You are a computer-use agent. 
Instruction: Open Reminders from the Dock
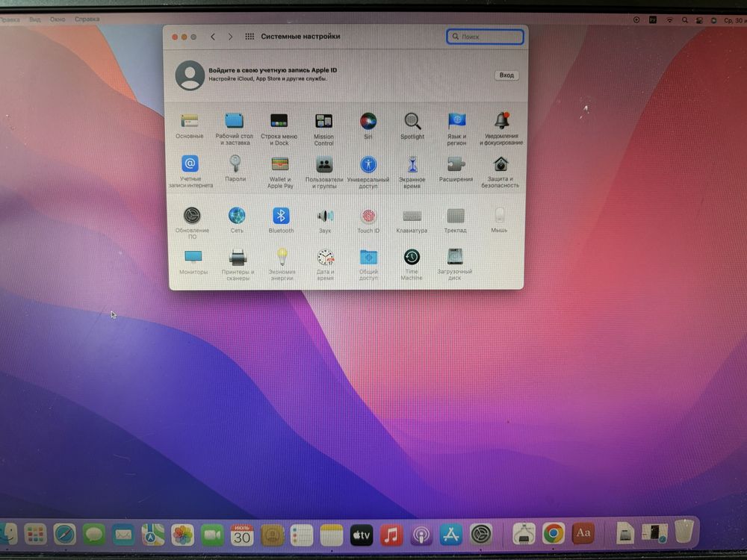(x=302, y=535)
